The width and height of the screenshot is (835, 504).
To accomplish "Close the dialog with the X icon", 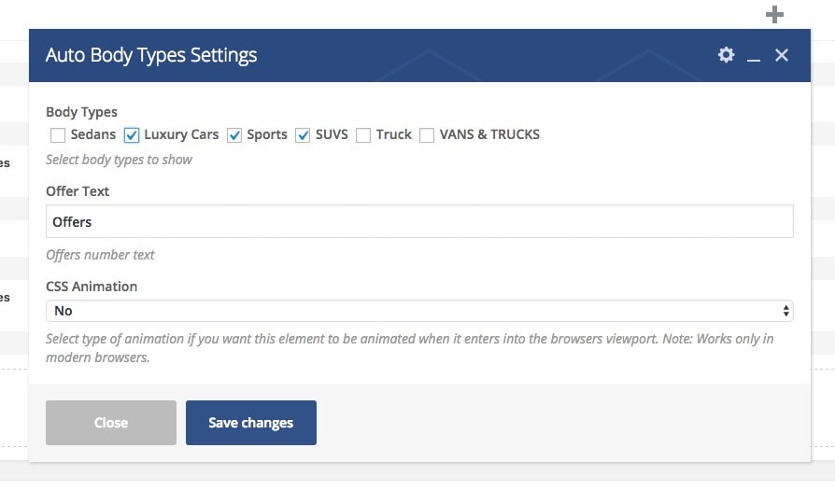I will 781,55.
